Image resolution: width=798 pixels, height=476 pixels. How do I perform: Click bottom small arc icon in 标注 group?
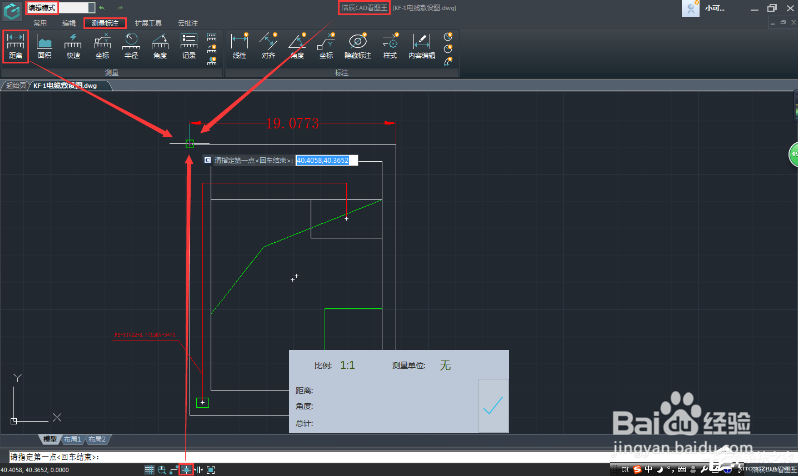(x=448, y=62)
